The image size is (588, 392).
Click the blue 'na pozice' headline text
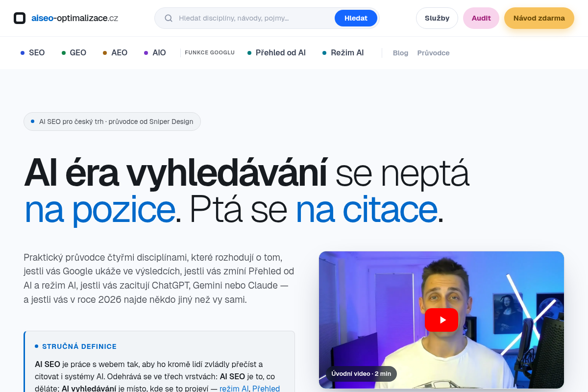click(99, 209)
